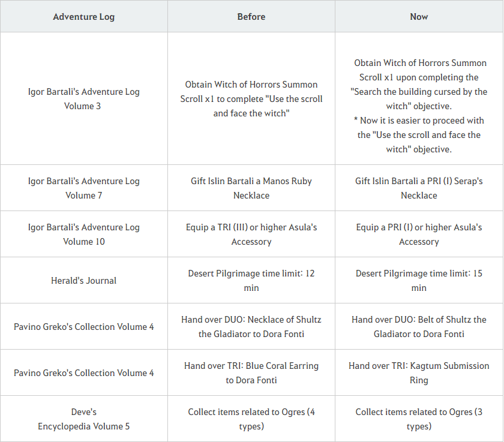Select the Desert Pilgrimage 15 min cell
504x442 pixels.
pyautogui.click(x=419, y=281)
